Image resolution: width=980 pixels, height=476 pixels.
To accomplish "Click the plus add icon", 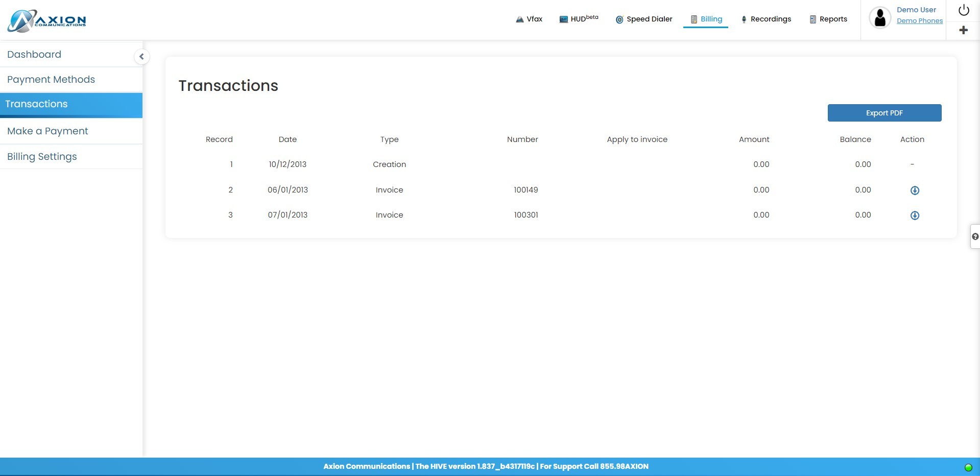I will tap(964, 30).
